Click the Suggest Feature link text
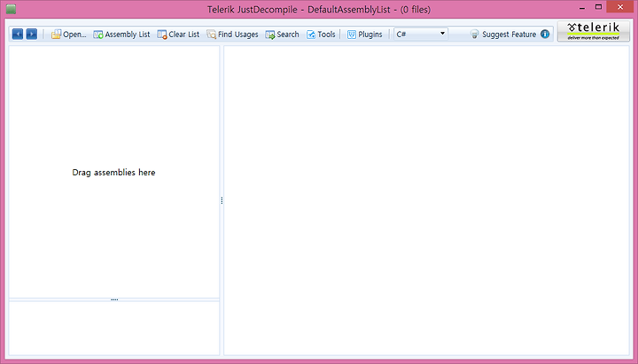Viewport: 638px width, 364px height. coord(509,35)
